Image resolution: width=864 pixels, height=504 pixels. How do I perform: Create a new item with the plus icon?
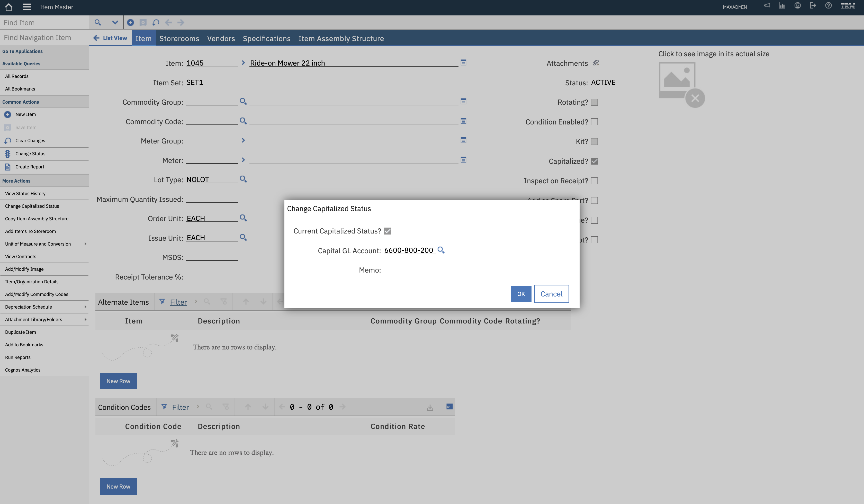pyautogui.click(x=130, y=22)
